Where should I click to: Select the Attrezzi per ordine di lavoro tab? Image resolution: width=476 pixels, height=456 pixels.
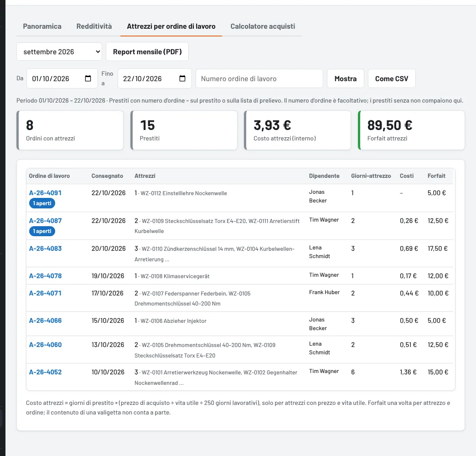pyautogui.click(x=171, y=26)
